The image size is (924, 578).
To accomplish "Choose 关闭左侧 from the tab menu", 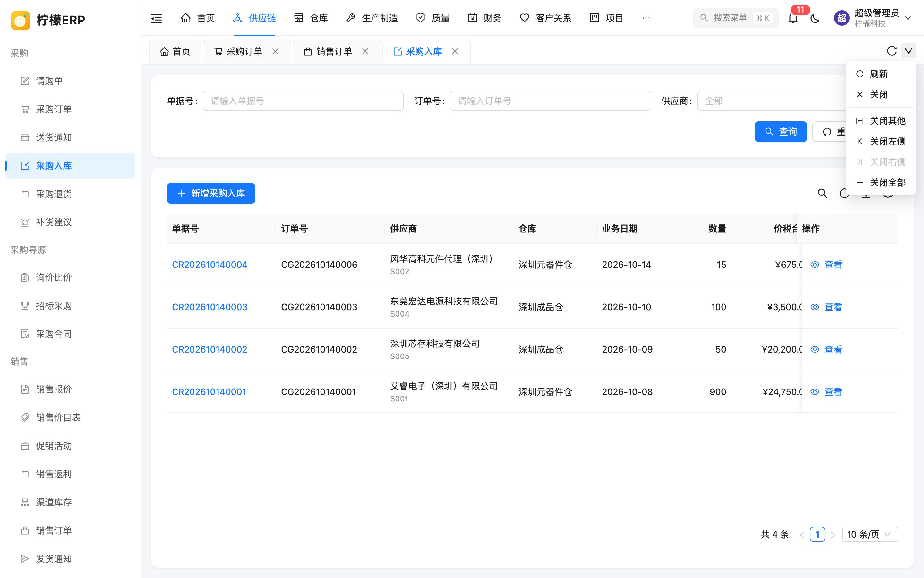I will pyautogui.click(x=880, y=141).
